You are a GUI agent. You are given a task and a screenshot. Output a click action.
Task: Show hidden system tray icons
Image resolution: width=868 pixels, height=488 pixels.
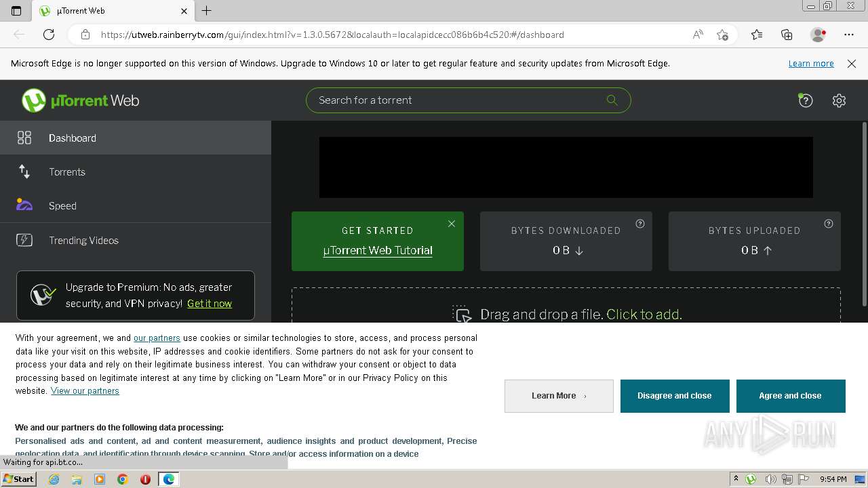(736, 479)
